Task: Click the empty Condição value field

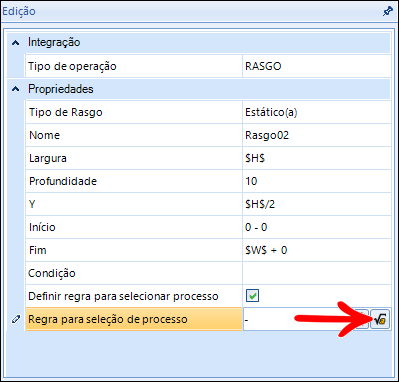Action: pos(317,273)
